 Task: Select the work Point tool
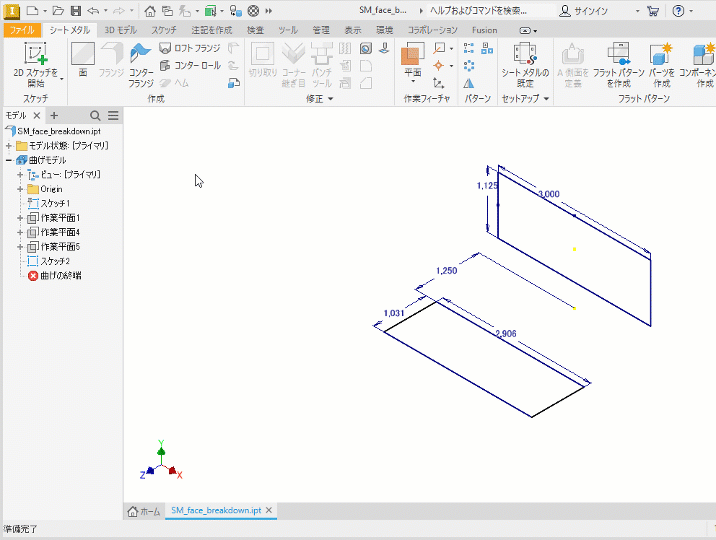pos(439,65)
